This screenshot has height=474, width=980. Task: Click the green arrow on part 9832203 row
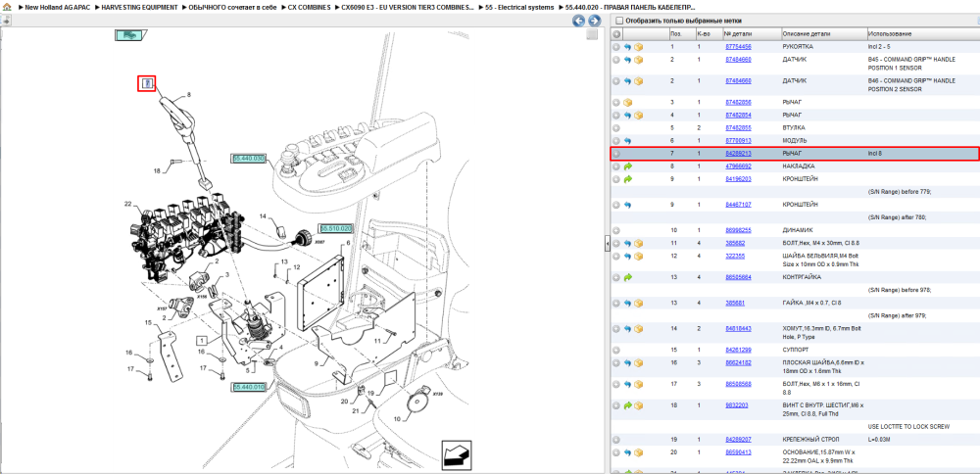pyautogui.click(x=627, y=405)
